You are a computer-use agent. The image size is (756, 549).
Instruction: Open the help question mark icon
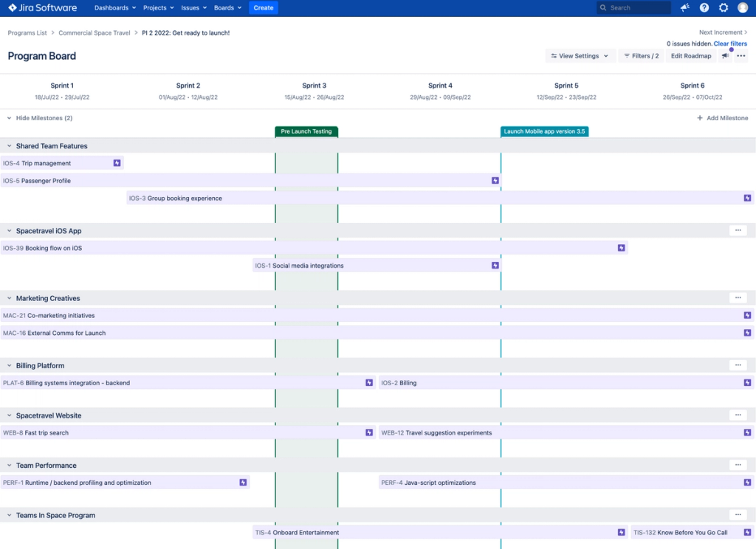click(704, 8)
